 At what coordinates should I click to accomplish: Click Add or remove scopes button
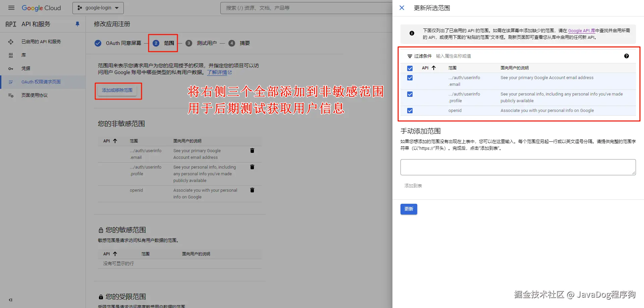point(117,90)
